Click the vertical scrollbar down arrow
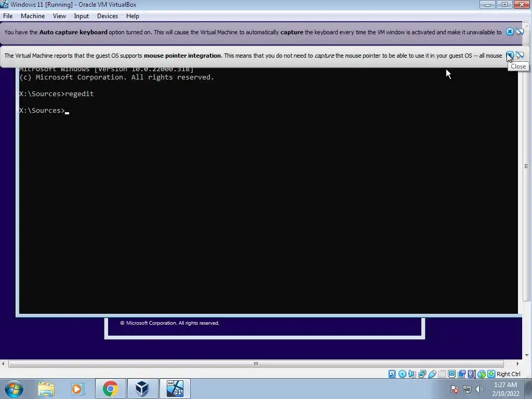This screenshot has height=399, width=532. pyautogui.click(x=527, y=355)
